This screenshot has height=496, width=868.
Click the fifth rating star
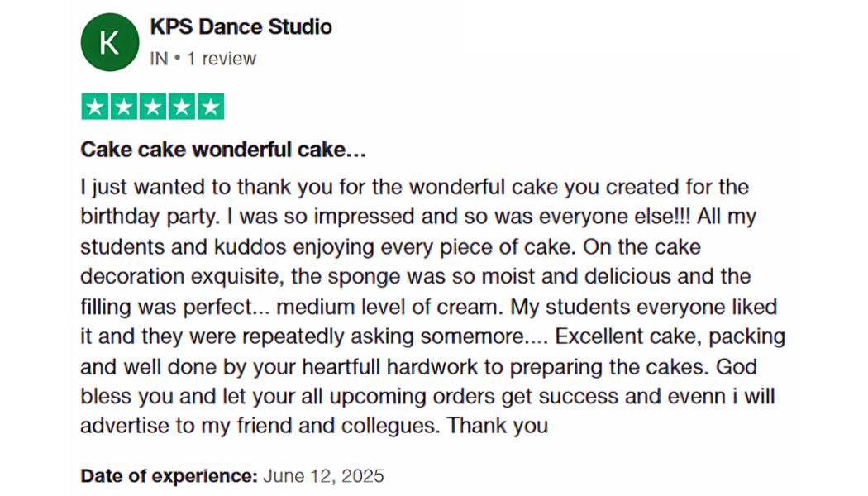(210, 107)
